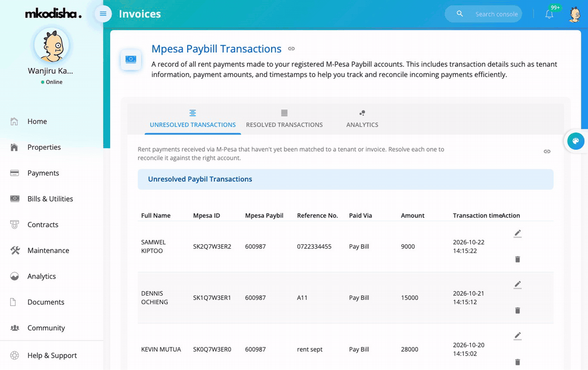Click the Amount column header

pyautogui.click(x=413, y=215)
